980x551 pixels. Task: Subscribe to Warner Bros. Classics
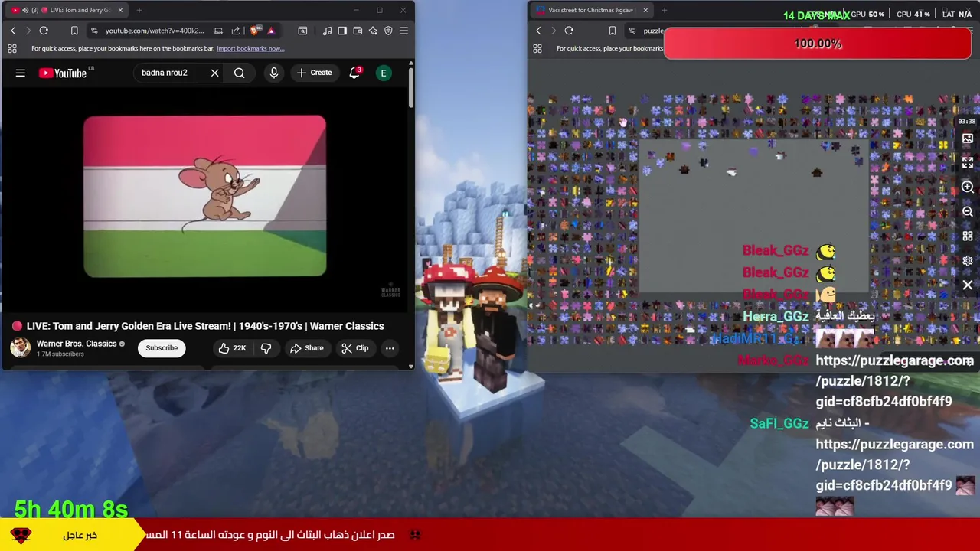[162, 348]
